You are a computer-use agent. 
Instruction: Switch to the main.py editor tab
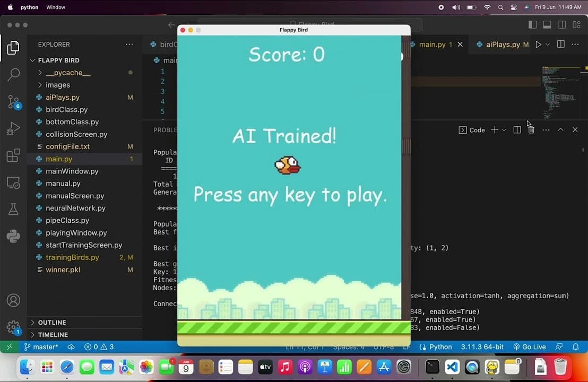coord(432,44)
